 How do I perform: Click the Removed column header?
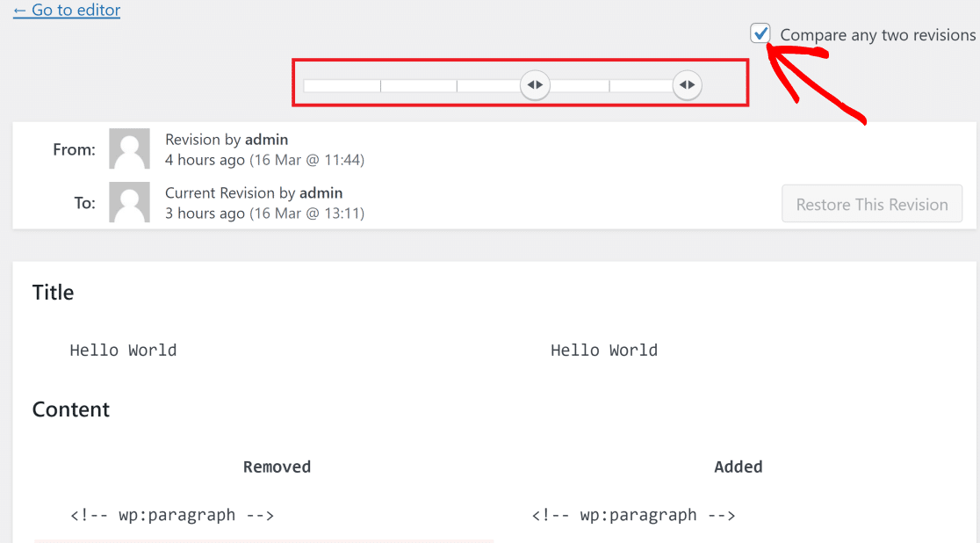(277, 467)
